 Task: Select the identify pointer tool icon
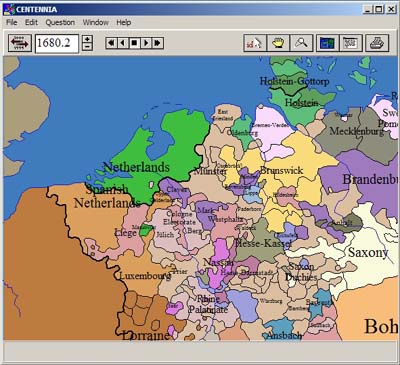tap(255, 43)
